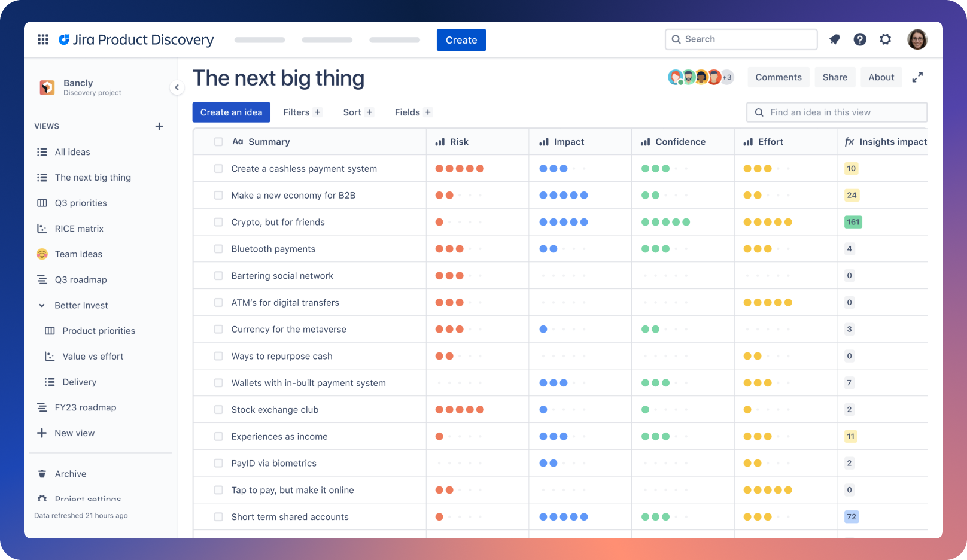Viewport: 967px width, 560px height.
Task: Open the Atlassian app switcher grid icon
Action: pos(42,39)
